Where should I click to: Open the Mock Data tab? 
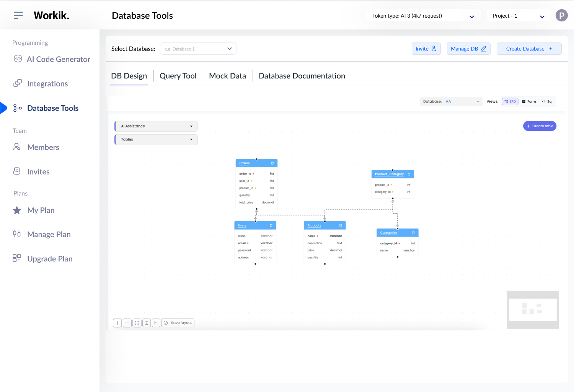tap(227, 75)
